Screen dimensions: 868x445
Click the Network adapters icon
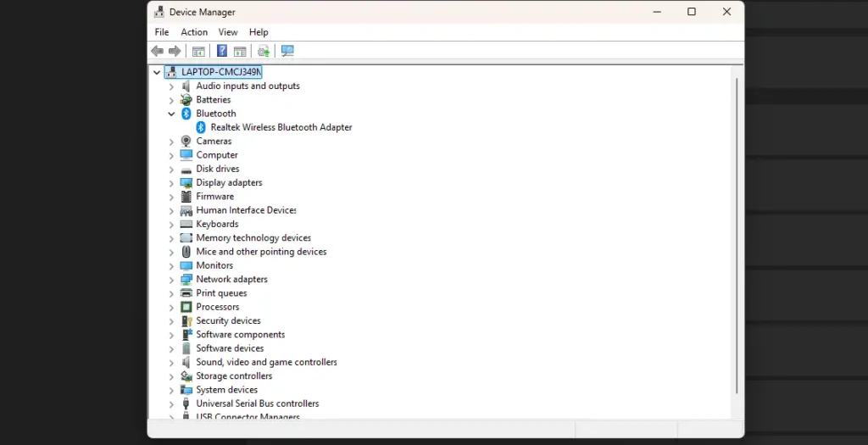click(186, 280)
